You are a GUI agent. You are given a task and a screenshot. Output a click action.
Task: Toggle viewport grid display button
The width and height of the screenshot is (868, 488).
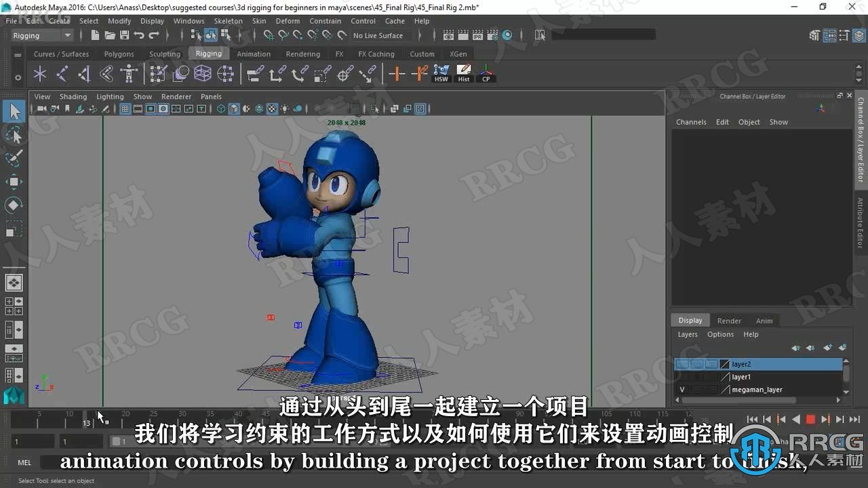point(125,108)
